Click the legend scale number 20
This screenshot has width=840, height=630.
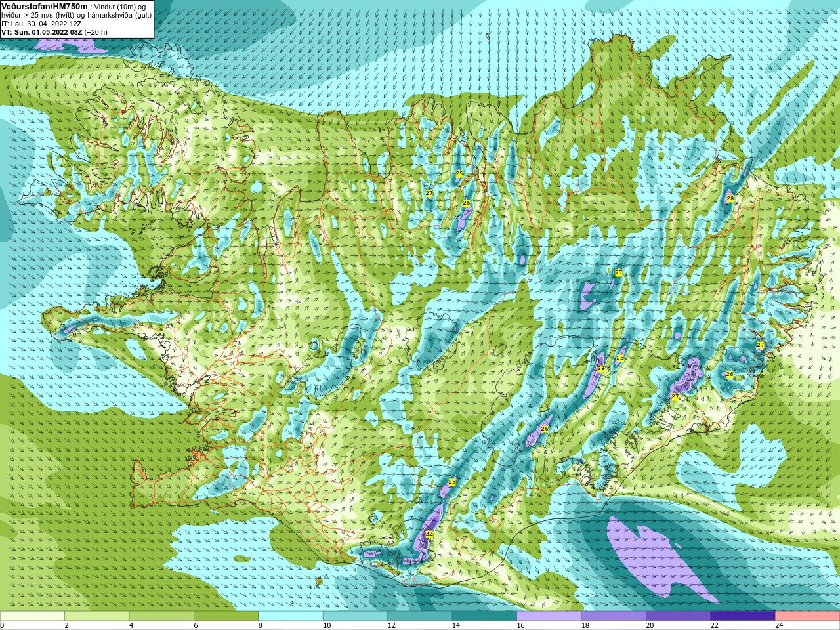point(650,625)
